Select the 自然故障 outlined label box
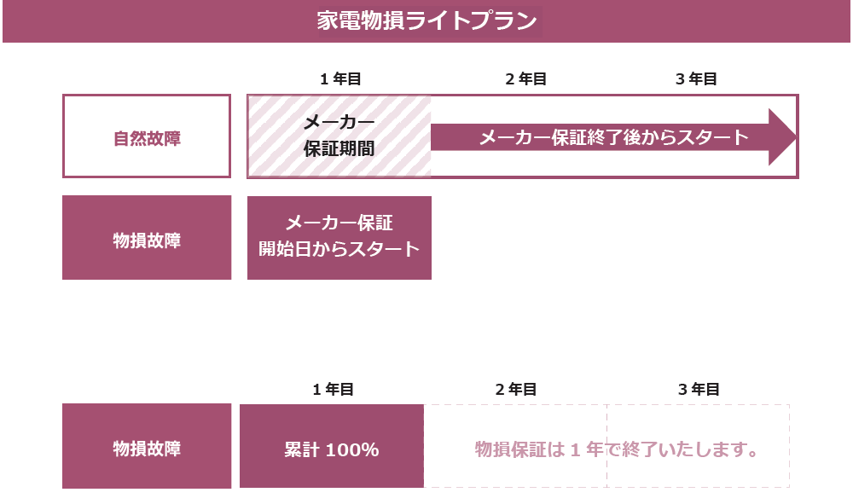The width and height of the screenshot is (853, 504). [147, 136]
